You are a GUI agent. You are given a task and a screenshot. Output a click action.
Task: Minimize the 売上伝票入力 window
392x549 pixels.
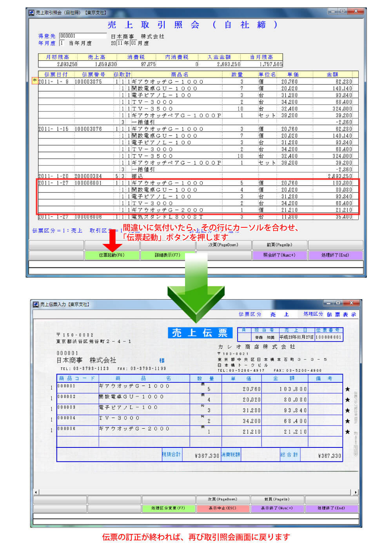[x=329, y=303]
